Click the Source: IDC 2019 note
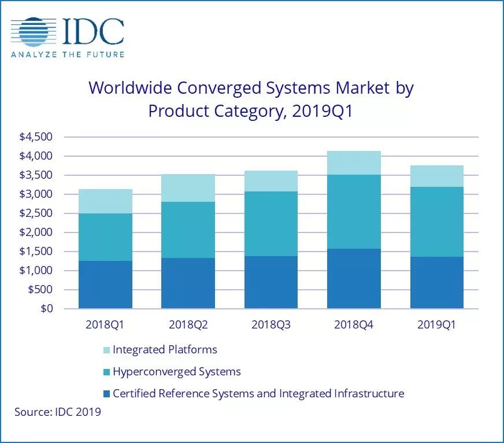Screen dimensions: 504x443 58,412
